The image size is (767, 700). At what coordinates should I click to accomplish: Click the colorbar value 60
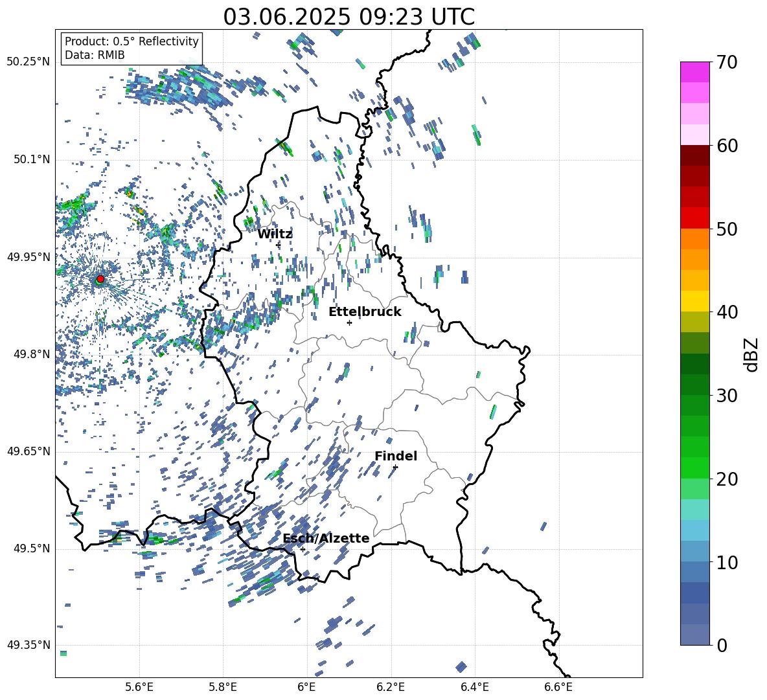coord(727,146)
